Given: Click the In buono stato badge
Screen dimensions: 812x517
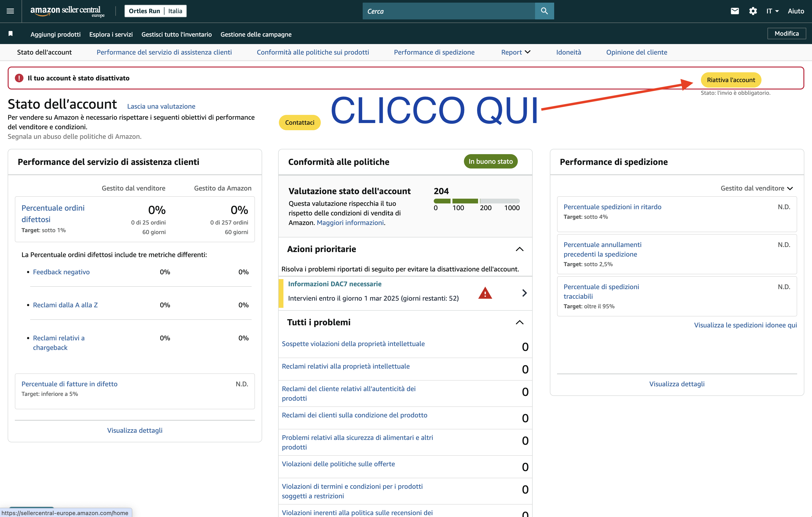Looking at the screenshot, I should [x=490, y=161].
